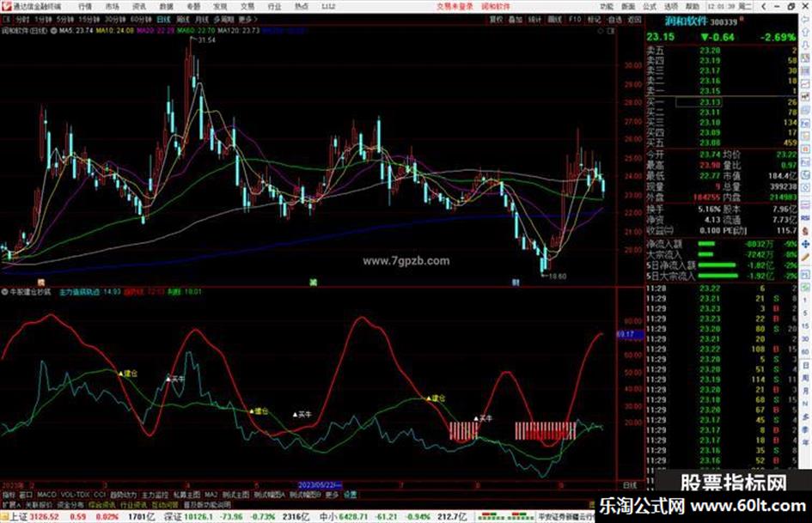Click 设置 at end of indicator tabs
Screen dimensions: 812x523
(x=351, y=495)
